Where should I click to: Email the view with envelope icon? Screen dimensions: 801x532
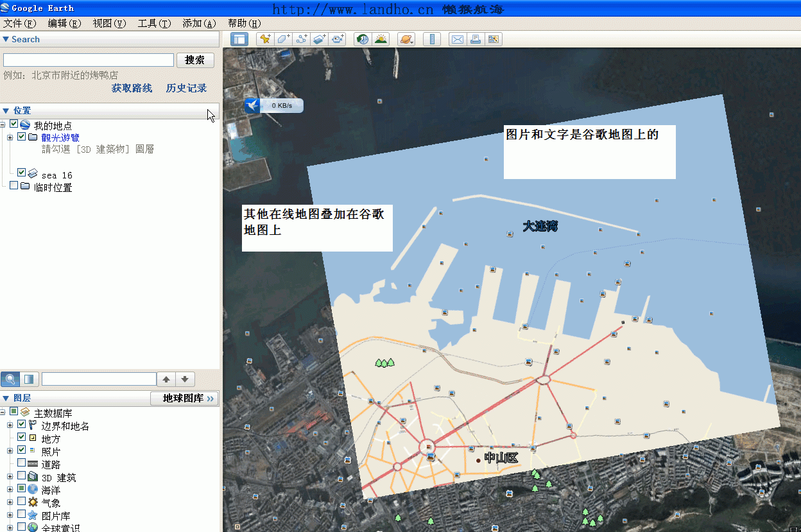pyautogui.click(x=457, y=39)
